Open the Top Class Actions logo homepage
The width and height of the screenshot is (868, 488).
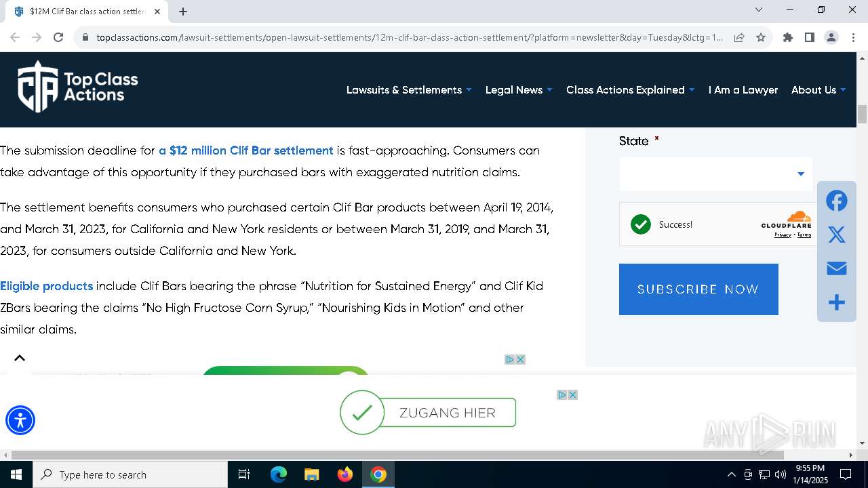tap(77, 87)
